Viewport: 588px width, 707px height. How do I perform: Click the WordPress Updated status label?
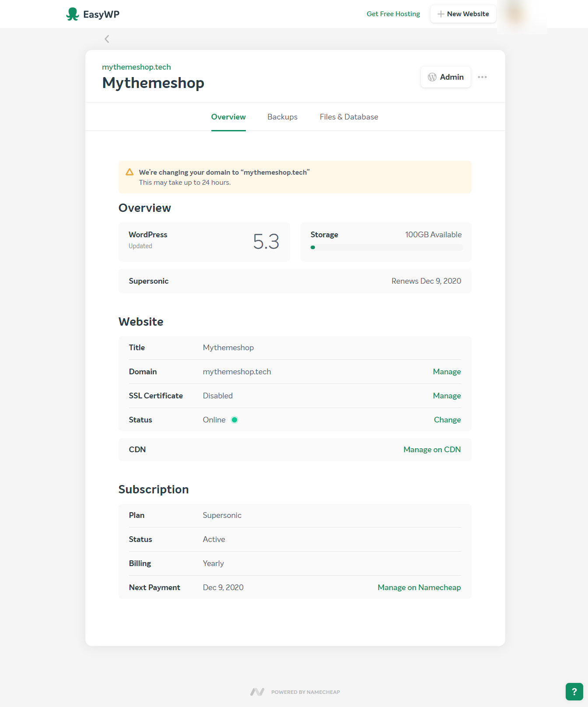click(140, 246)
